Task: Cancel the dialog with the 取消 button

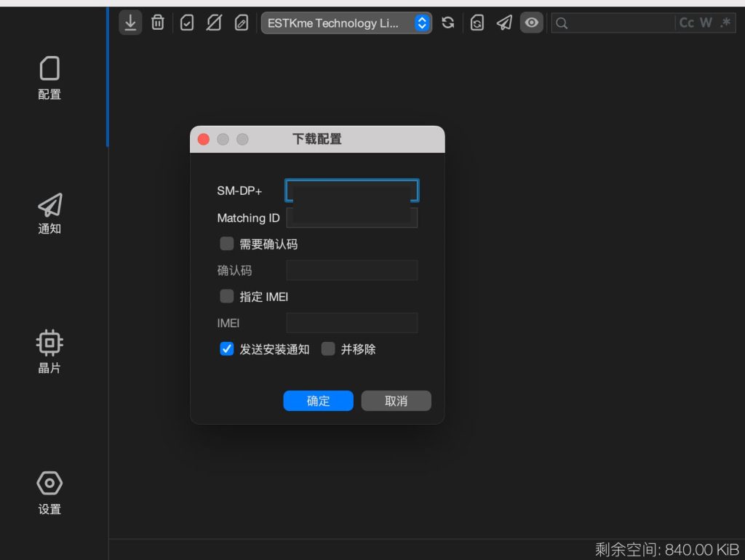Action: pos(396,401)
